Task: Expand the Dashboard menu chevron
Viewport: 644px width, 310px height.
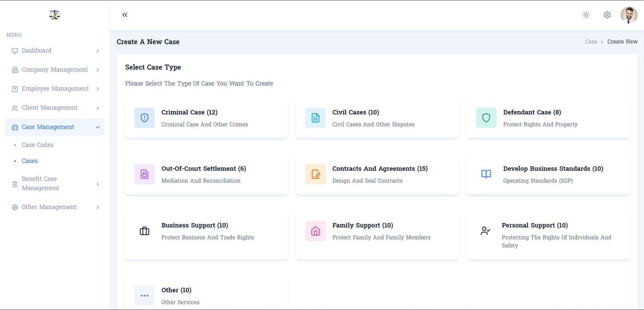Action: (x=97, y=51)
